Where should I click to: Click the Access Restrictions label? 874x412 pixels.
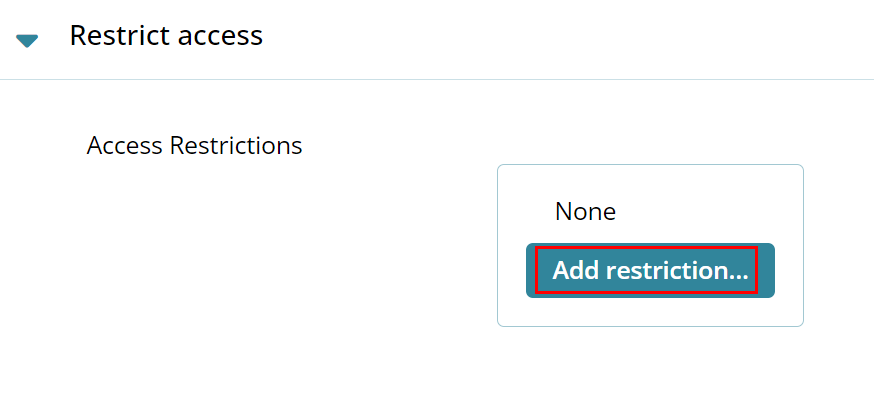click(x=194, y=146)
